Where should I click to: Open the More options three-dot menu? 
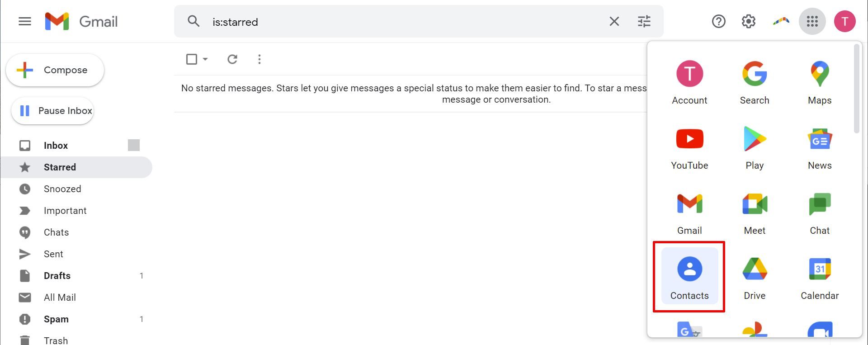pyautogui.click(x=259, y=59)
